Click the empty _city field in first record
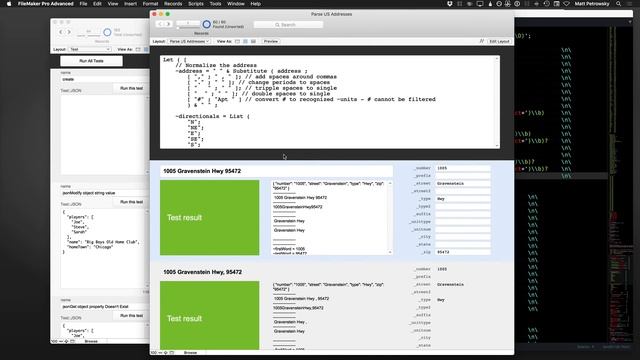 click(462, 237)
